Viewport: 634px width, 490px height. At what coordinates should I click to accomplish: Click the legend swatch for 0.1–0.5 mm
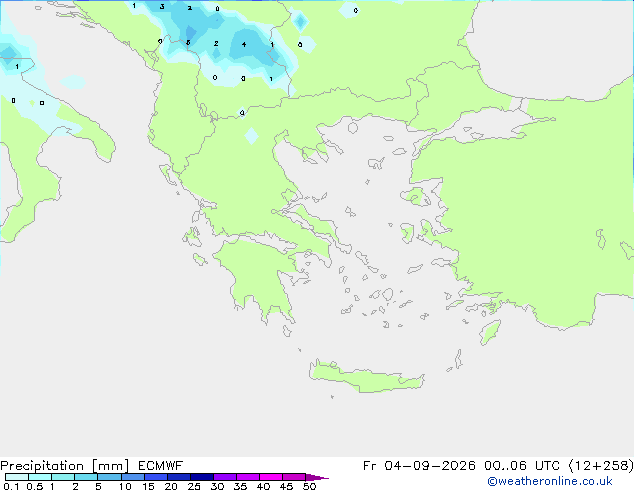pos(17,477)
